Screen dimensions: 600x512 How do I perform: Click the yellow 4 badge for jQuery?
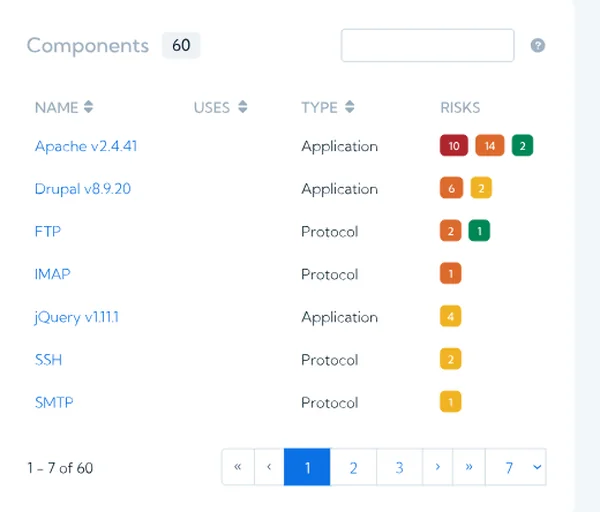[450, 316]
